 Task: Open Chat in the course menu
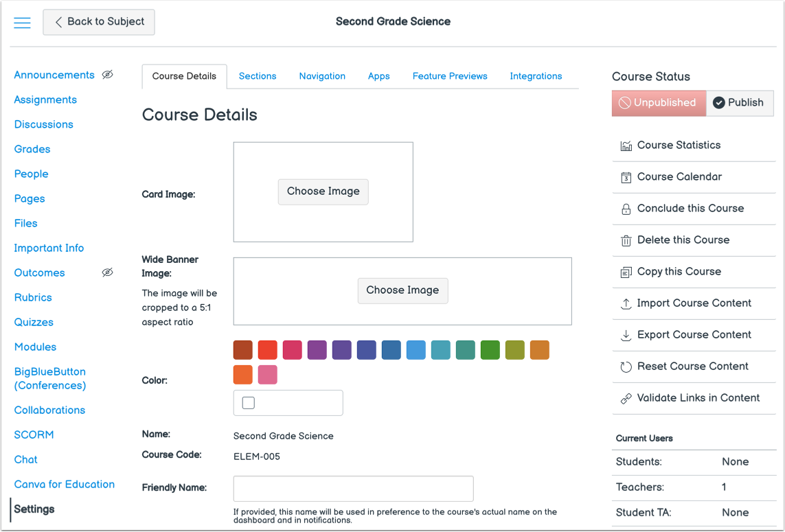coord(25,459)
